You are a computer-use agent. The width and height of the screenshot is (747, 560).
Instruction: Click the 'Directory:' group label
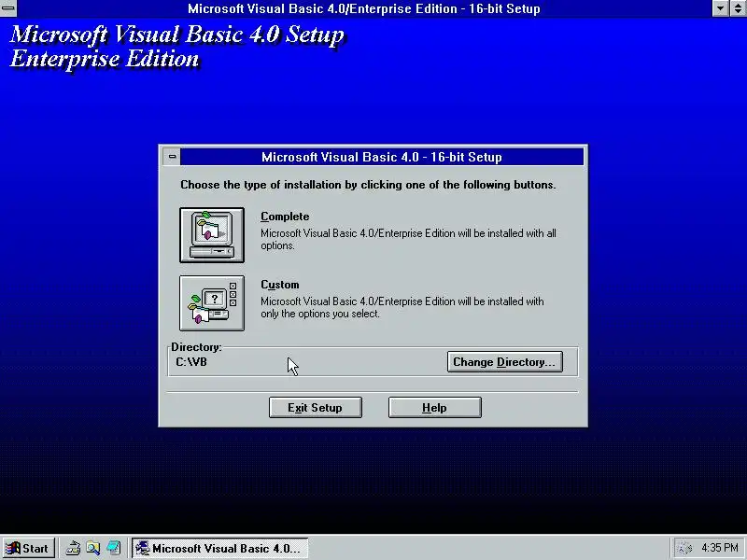pos(196,347)
